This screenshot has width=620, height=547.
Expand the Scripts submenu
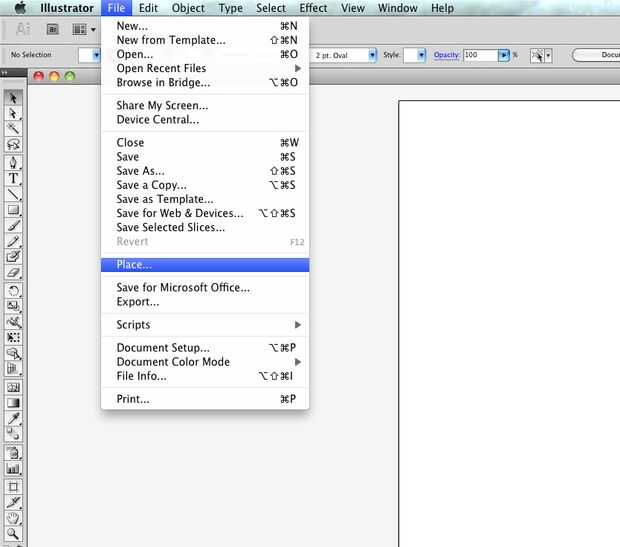pos(298,325)
